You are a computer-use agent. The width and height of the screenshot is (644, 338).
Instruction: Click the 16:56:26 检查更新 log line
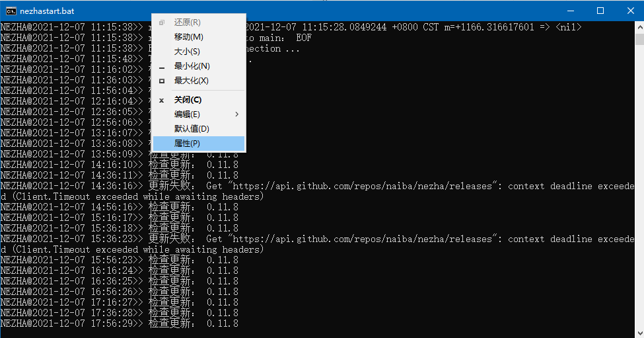(119, 292)
